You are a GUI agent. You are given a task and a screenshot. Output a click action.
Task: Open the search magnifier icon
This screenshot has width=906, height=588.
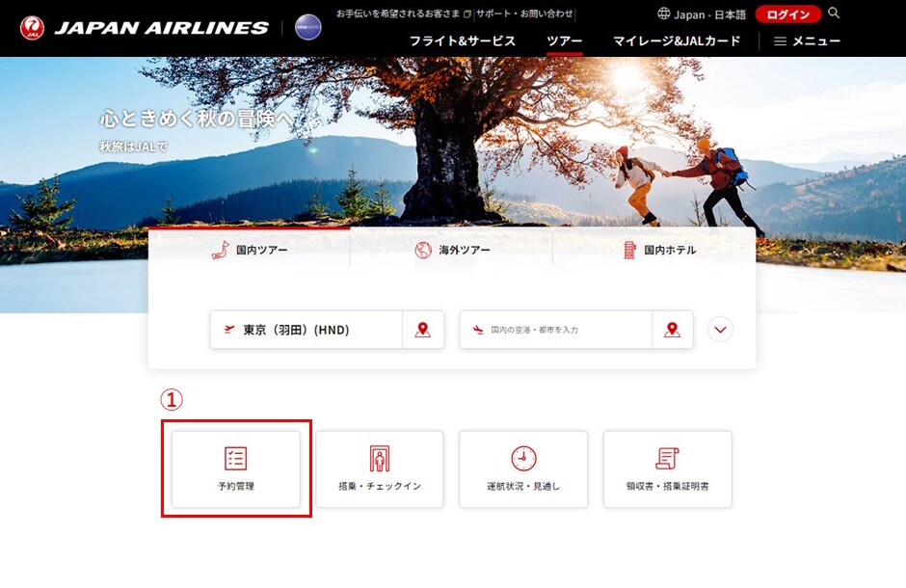pos(834,13)
